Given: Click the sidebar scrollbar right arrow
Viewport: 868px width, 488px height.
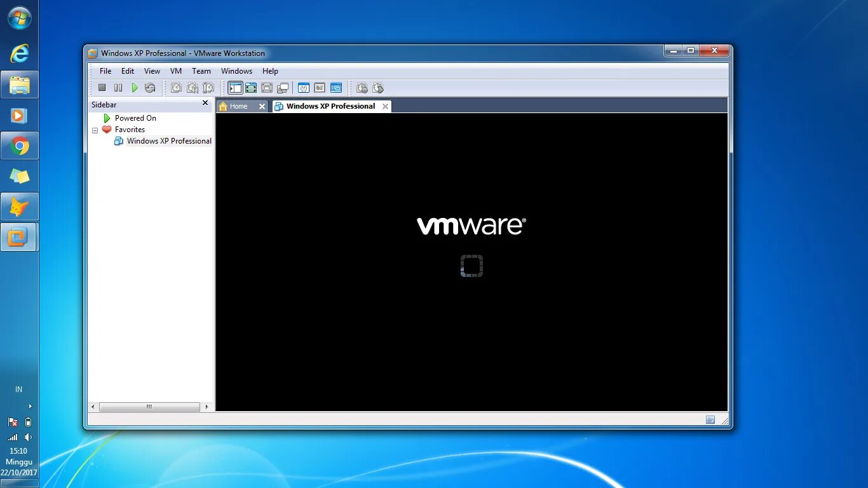Looking at the screenshot, I should click(207, 407).
